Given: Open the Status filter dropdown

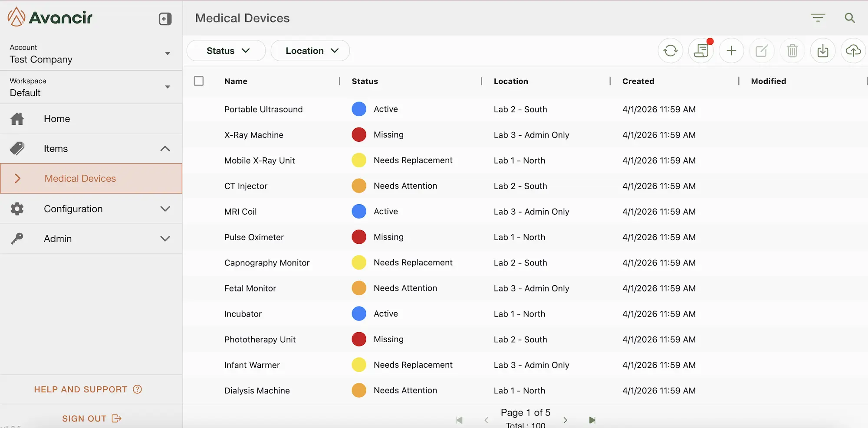Looking at the screenshot, I should point(226,51).
